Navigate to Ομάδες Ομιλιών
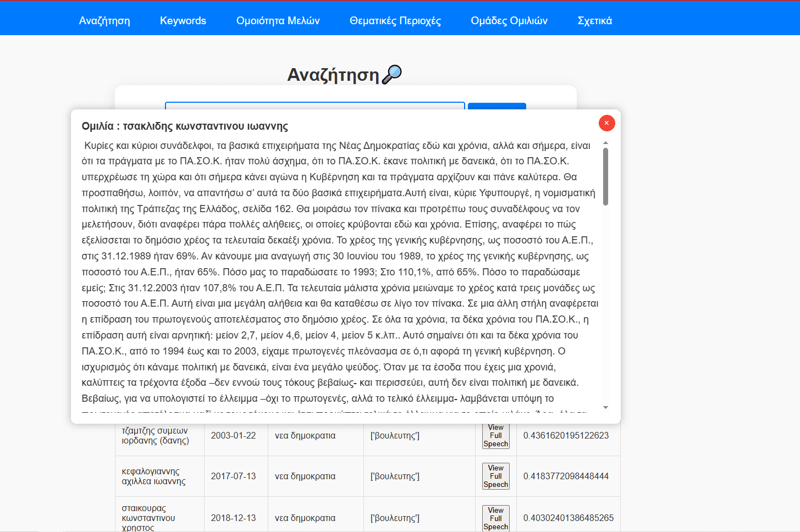 tap(509, 21)
